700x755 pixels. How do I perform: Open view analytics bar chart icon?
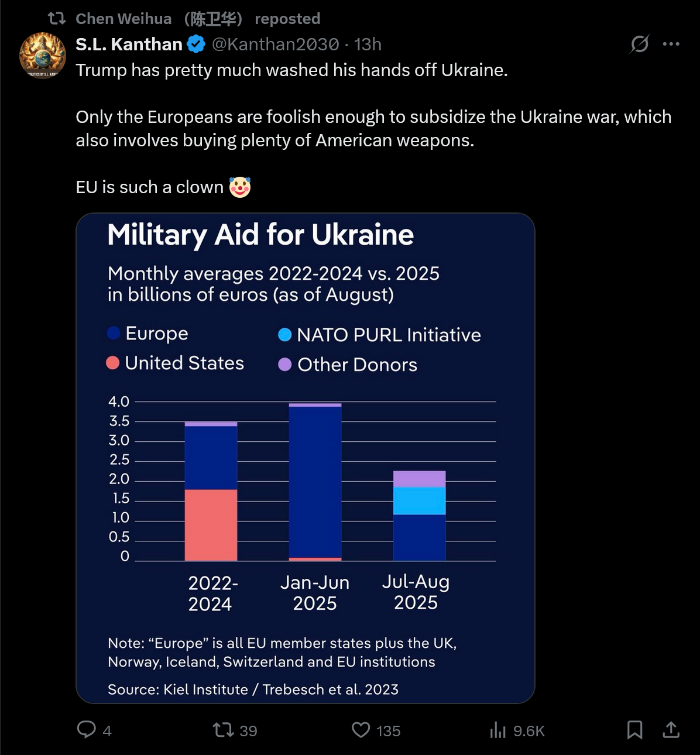(x=498, y=730)
